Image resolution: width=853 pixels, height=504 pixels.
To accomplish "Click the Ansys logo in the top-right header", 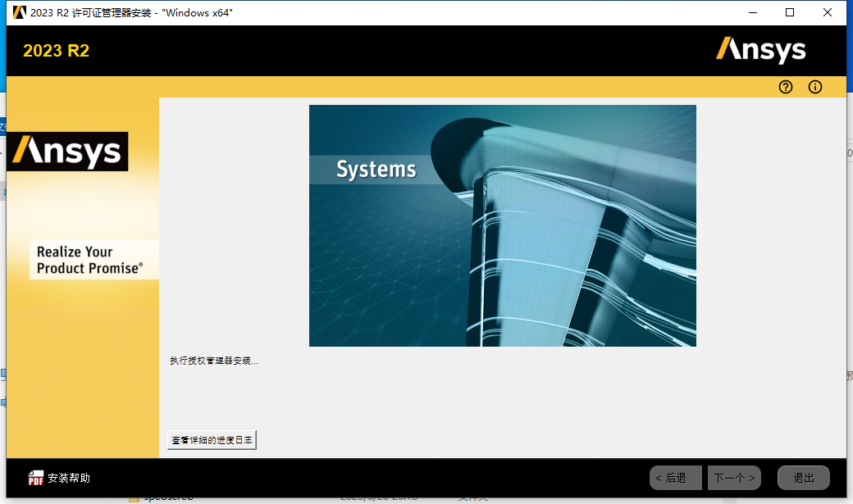I will [x=761, y=50].
